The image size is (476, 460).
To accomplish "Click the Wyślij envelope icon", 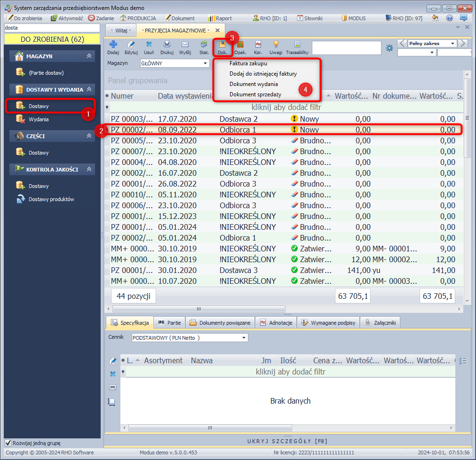I will coord(185,45).
